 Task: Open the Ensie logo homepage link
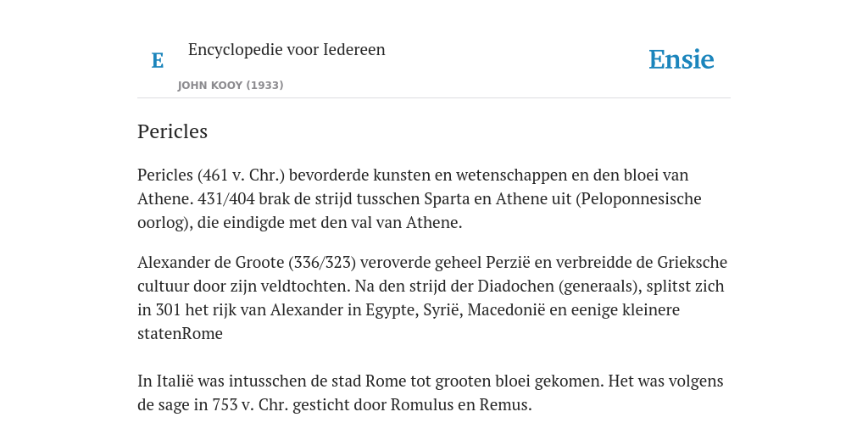(682, 60)
